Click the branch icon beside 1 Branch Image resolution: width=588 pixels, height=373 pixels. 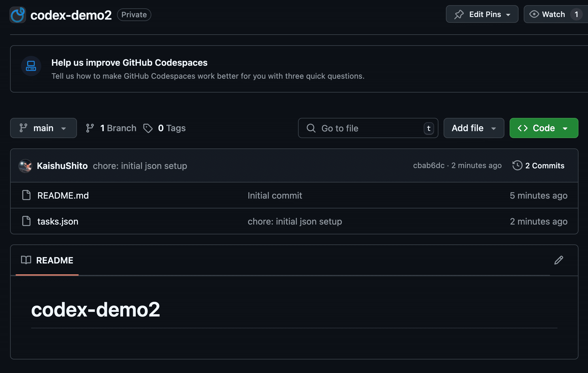[90, 128]
